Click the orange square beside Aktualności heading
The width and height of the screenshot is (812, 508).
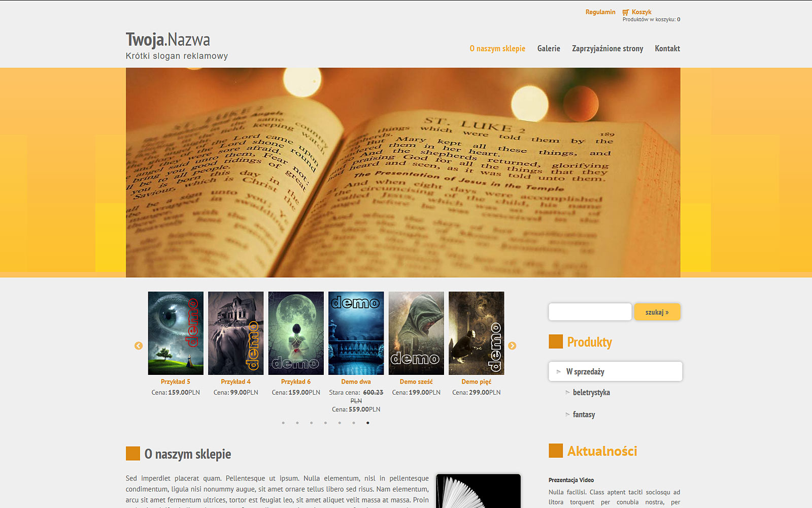(556, 451)
